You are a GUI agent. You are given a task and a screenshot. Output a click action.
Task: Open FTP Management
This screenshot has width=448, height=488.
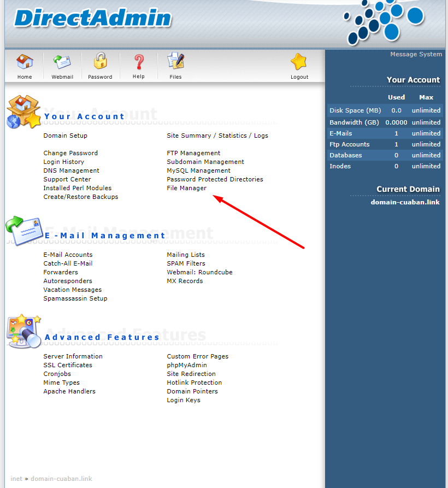pos(193,153)
